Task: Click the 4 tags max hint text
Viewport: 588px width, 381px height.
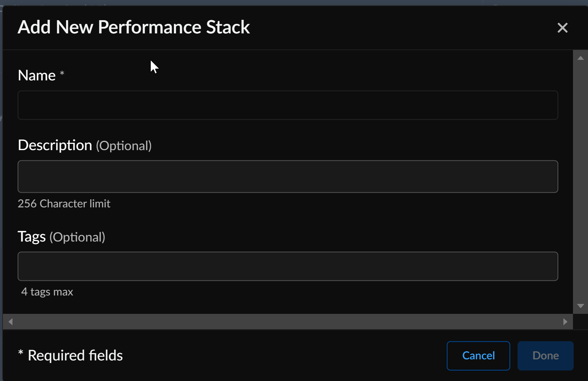Action: (x=47, y=292)
